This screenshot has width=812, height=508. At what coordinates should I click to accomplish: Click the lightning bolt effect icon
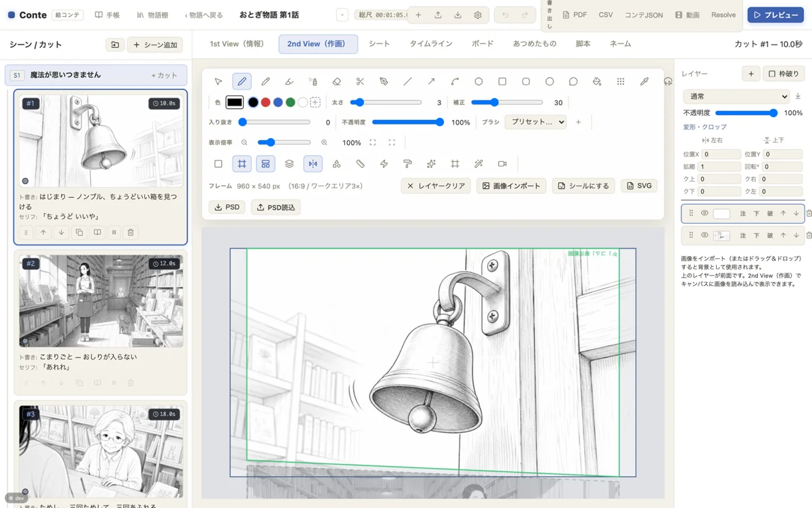pyautogui.click(x=384, y=164)
